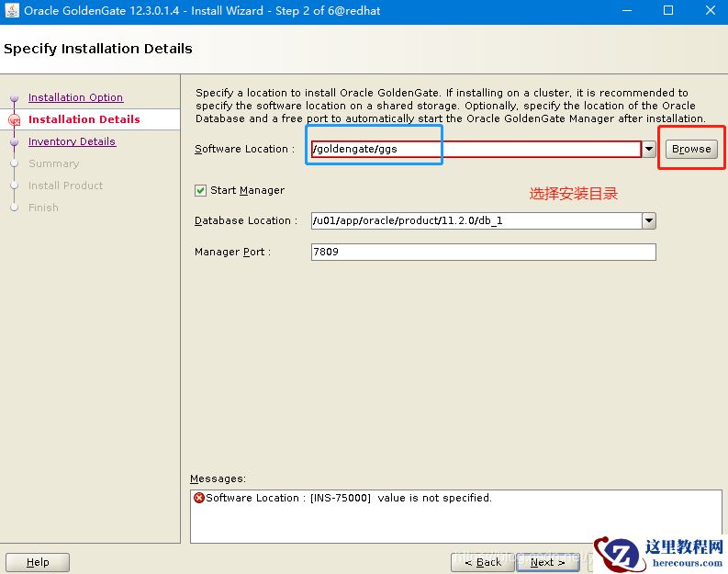The width and height of the screenshot is (728, 574).
Task: Click the Browse button for Software Location
Action: (691, 149)
